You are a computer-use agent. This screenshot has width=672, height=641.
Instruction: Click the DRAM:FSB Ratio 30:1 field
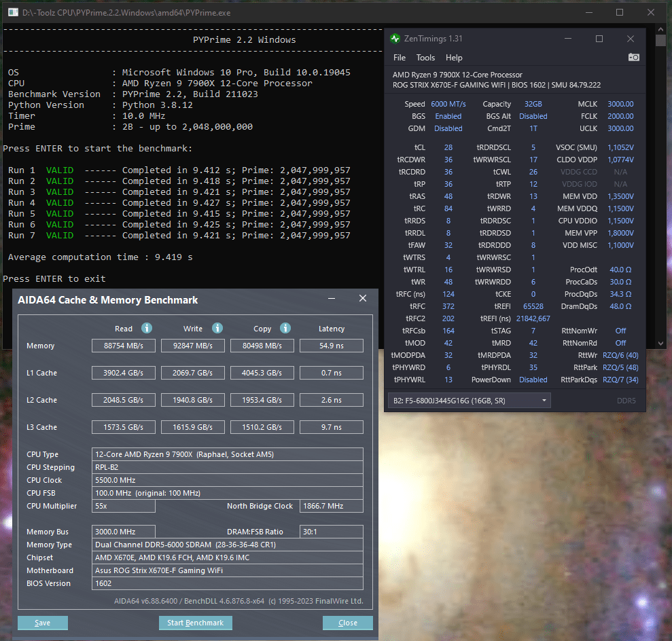tap(332, 532)
